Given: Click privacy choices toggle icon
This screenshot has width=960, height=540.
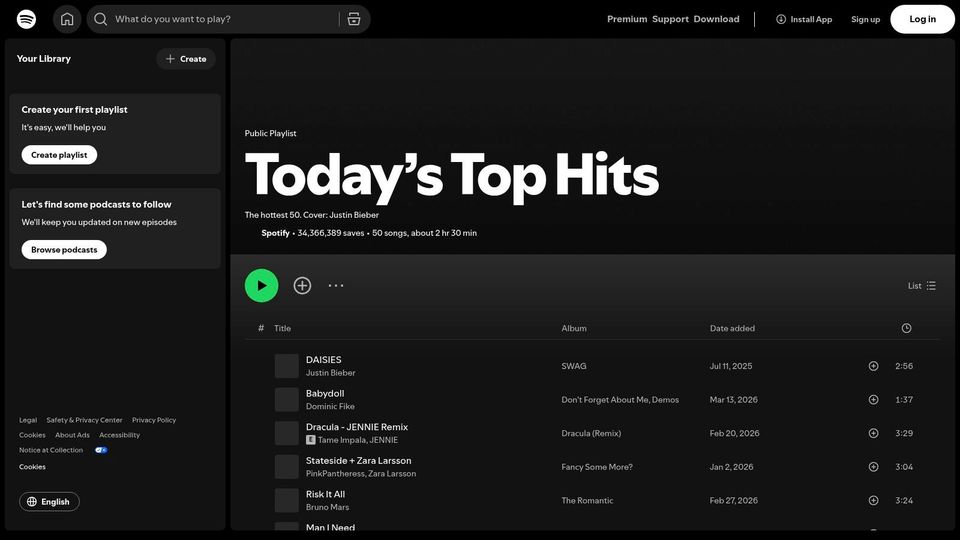Looking at the screenshot, I should point(101,450).
